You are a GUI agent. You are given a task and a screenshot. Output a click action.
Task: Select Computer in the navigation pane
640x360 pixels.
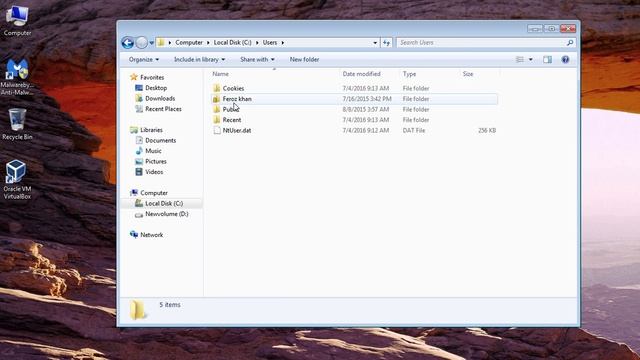pyautogui.click(x=154, y=193)
